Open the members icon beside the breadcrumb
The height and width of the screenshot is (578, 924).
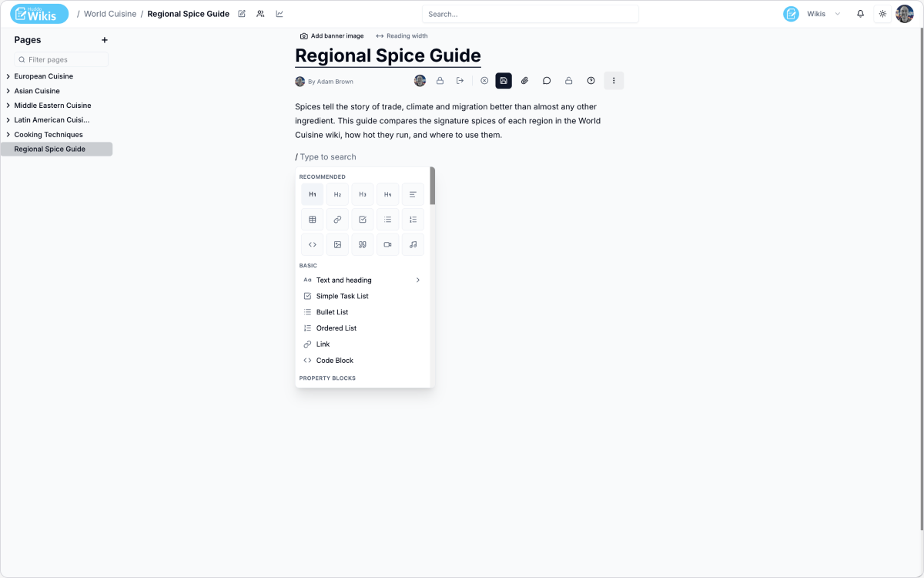coord(260,14)
